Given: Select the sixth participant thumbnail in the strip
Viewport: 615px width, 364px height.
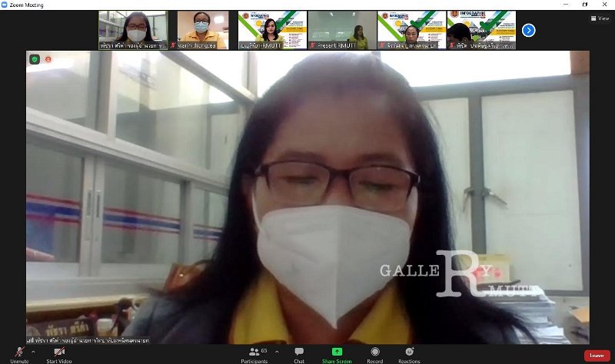Looking at the screenshot, I should [x=482, y=30].
